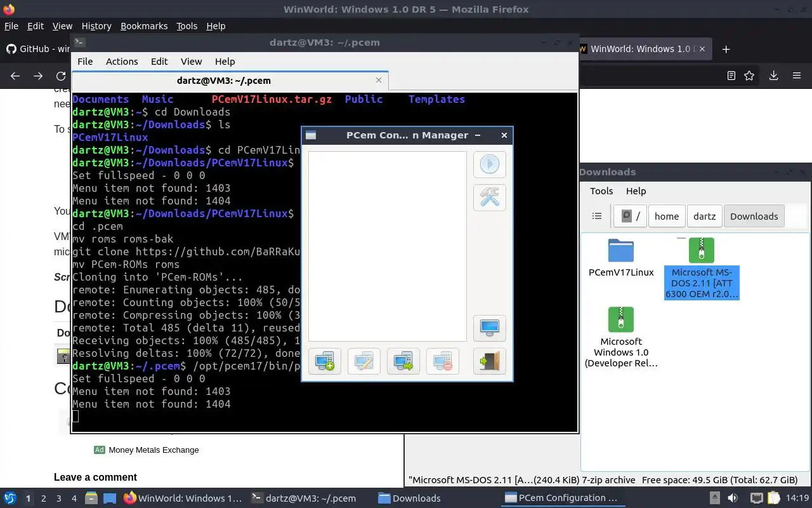812x508 pixels.
Task: Switch to workspace 3 on taskbar
Action: [x=58, y=498]
